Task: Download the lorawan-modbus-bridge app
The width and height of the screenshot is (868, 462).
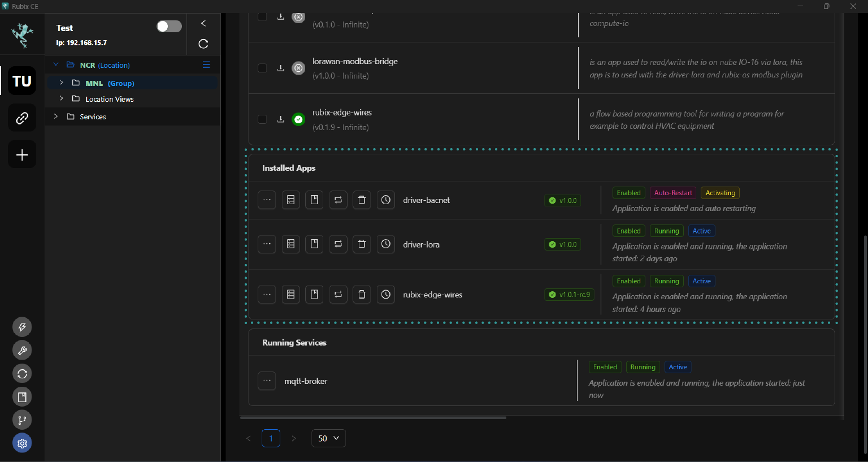Action: 281,68
